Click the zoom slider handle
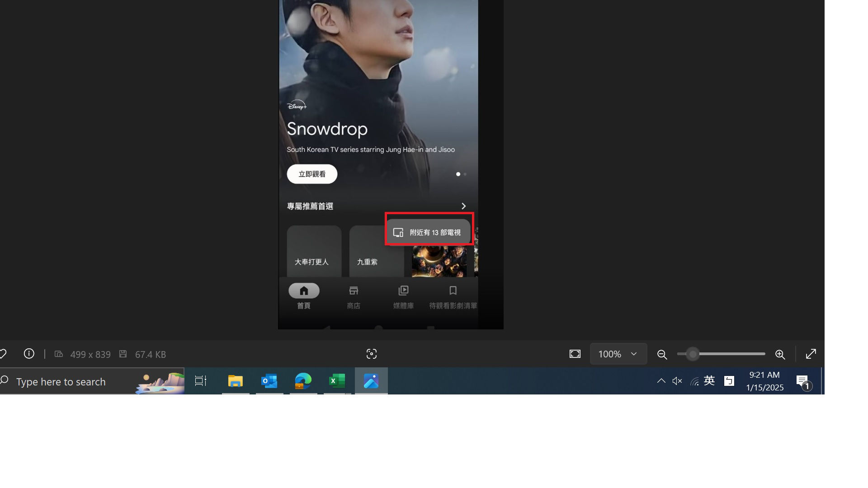 click(x=693, y=354)
